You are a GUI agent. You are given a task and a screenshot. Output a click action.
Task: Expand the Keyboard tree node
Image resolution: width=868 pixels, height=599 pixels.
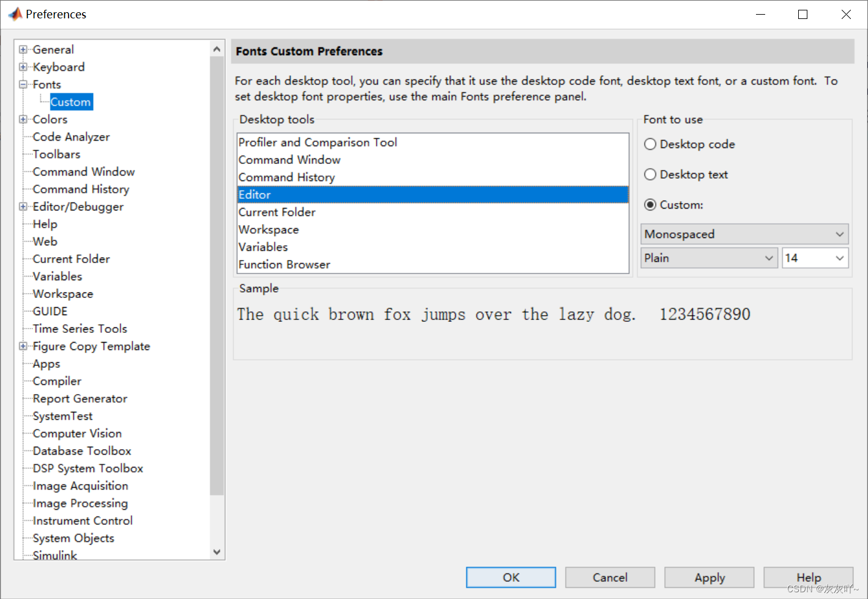tap(23, 67)
